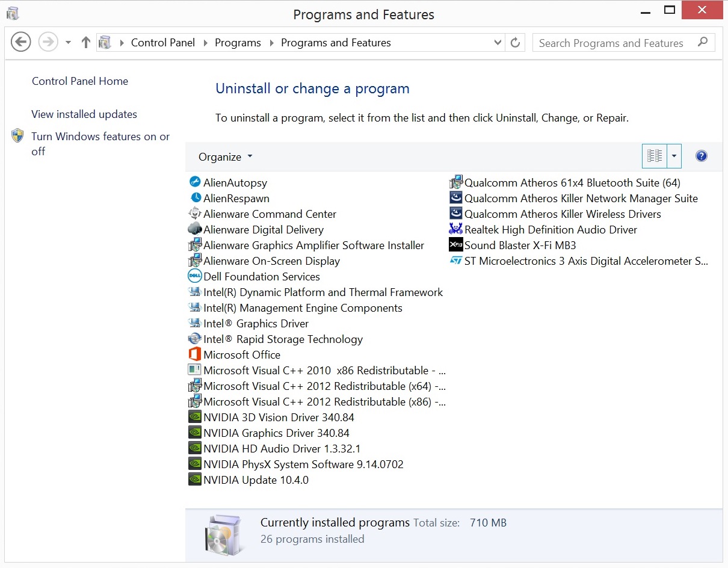Focus the Search Programs and Features box
This screenshot has height=568, width=728.
(624, 43)
